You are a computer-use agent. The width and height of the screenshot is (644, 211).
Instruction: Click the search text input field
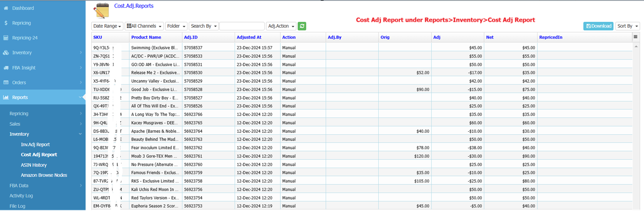tap(242, 26)
